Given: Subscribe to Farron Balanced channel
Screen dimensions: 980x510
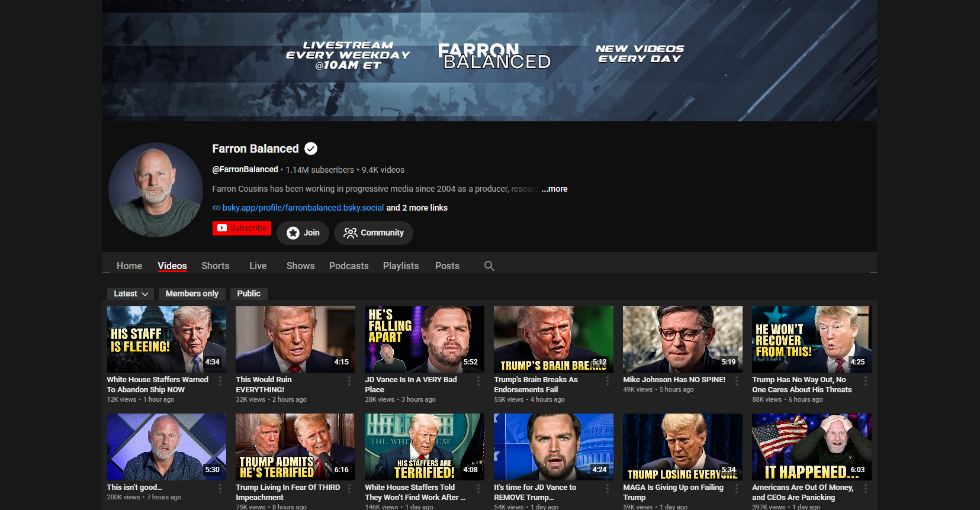Looking at the screenshot, I should coord(242,228).
